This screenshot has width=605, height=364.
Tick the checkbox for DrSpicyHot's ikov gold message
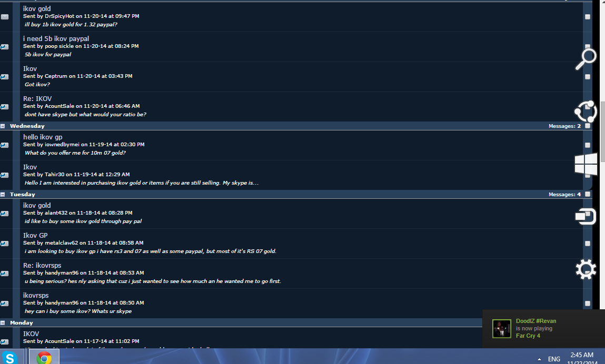point(588,17)
